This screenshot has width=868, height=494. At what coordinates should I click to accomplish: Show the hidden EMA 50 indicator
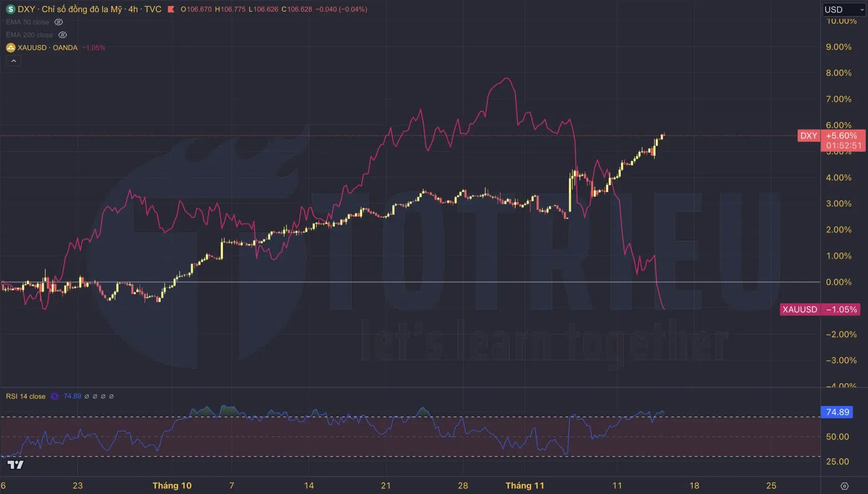[59, 22]
